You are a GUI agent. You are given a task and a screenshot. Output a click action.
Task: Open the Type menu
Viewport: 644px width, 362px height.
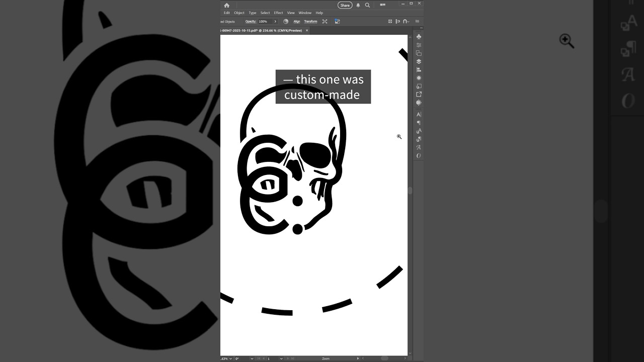[x=253, y=13]
